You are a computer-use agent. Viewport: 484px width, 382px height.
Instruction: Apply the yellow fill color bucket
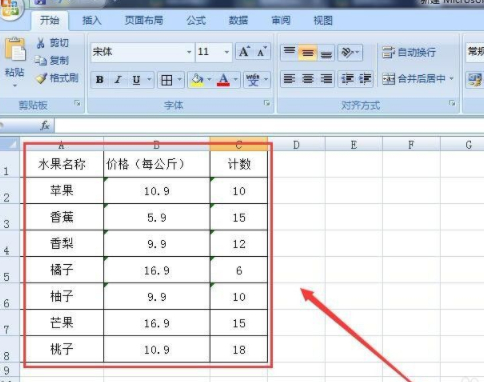[x=197, y=80]
